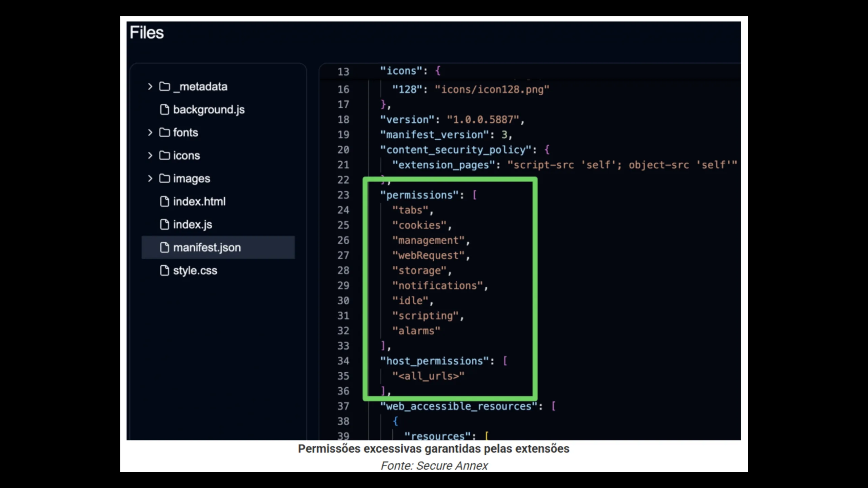Click the "notifications" permission entry
Image resolution: width=868 pixels, height=488 pixels.
point(437,286)
